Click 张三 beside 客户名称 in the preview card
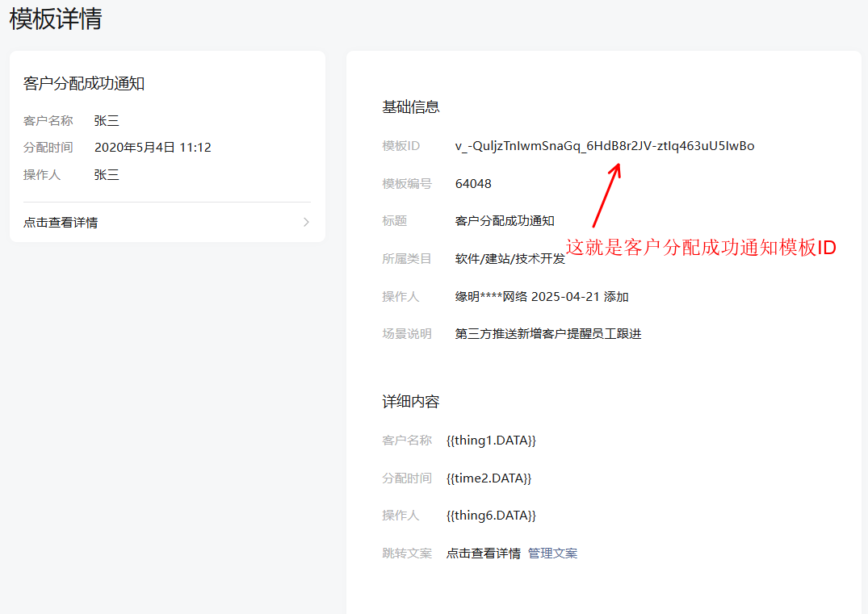 coord(107,120)
